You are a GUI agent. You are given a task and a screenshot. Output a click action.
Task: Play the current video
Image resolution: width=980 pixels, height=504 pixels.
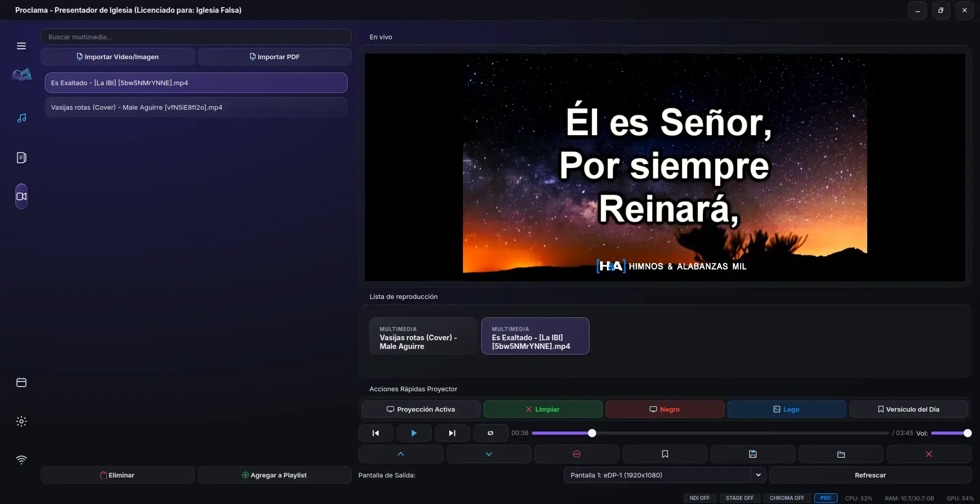414,433
